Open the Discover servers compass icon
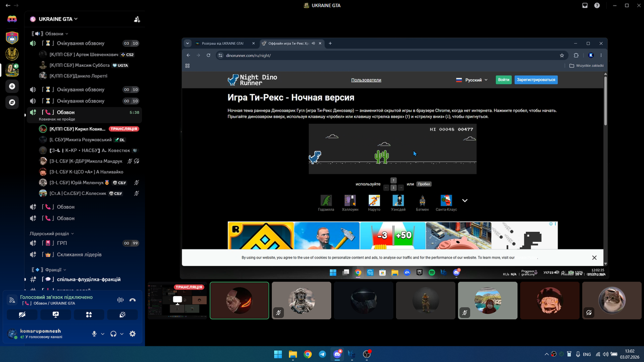This screenshot has height=362, width=644. pos(12,102)
